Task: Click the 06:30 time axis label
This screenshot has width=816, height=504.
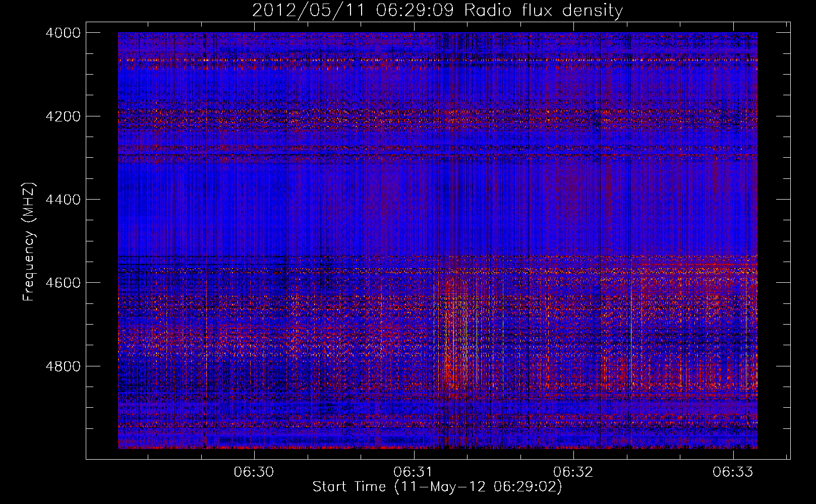Action: coord(254,472)
